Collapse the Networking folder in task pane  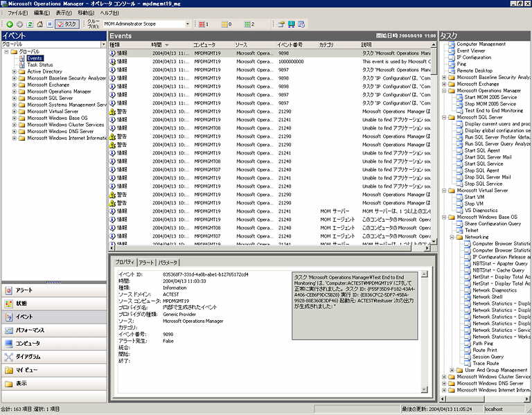(x=452, y=237)
